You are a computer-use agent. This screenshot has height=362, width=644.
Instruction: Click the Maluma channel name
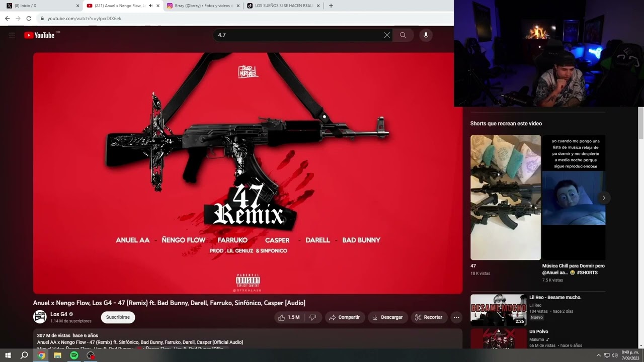click(x=537, y=339)
